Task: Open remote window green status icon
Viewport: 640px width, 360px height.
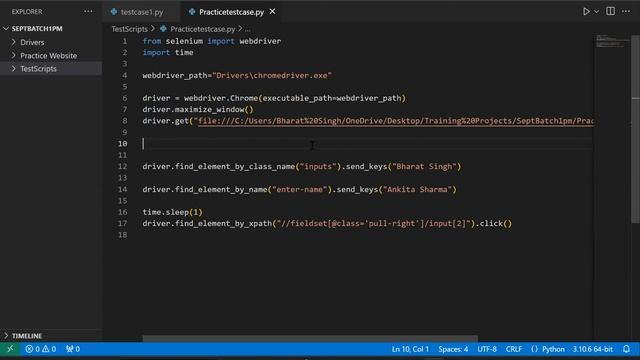Action: click(x=10, y=349)
